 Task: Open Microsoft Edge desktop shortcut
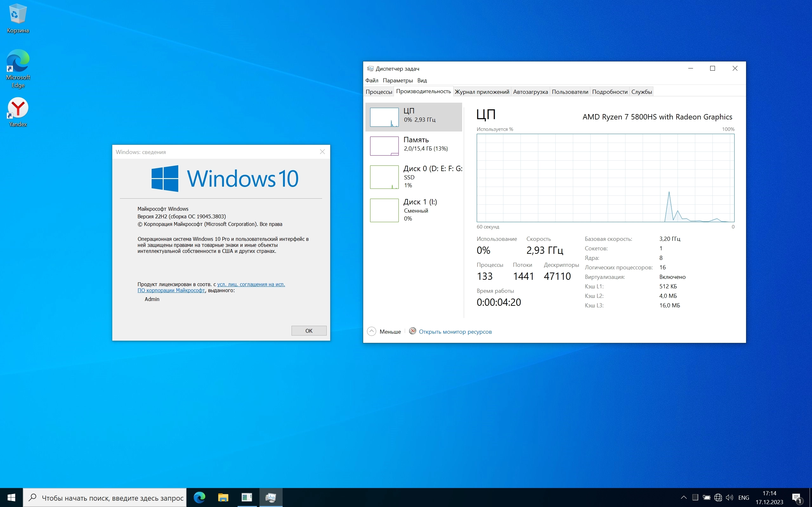point(18,68)
